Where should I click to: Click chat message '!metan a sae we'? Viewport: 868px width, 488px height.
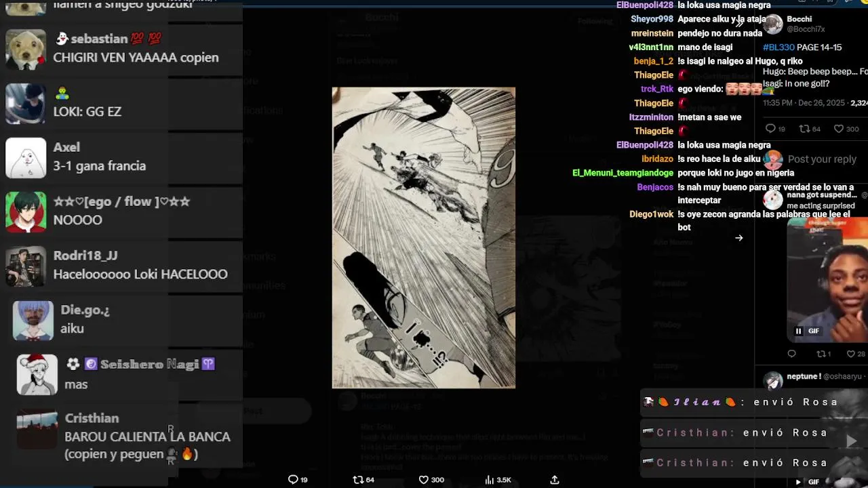709,117
